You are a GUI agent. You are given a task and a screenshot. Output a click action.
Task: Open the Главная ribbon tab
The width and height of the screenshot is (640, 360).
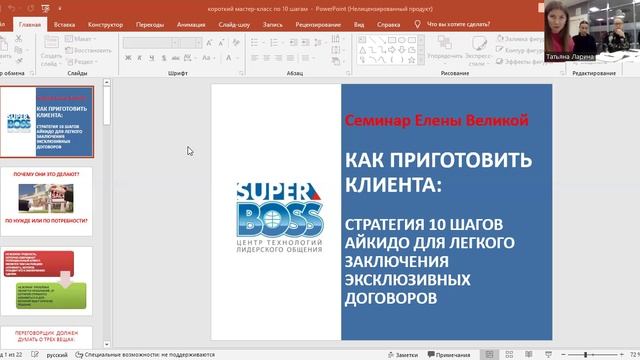coord(30,24)
